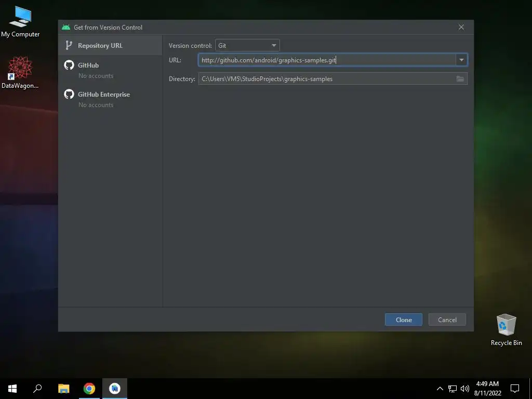
Task: Open Google Chrome from the taskbar
Action: pyautogui.click(x=89, y=389)
